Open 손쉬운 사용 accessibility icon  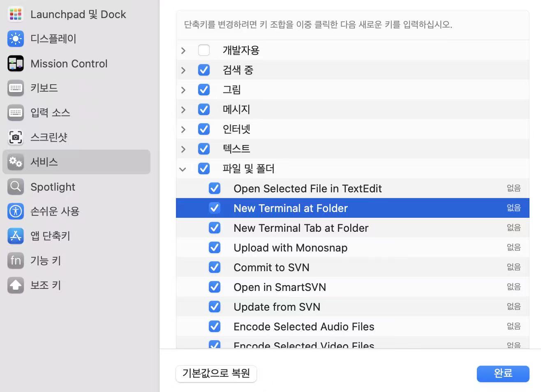click(x=16, y=211)
